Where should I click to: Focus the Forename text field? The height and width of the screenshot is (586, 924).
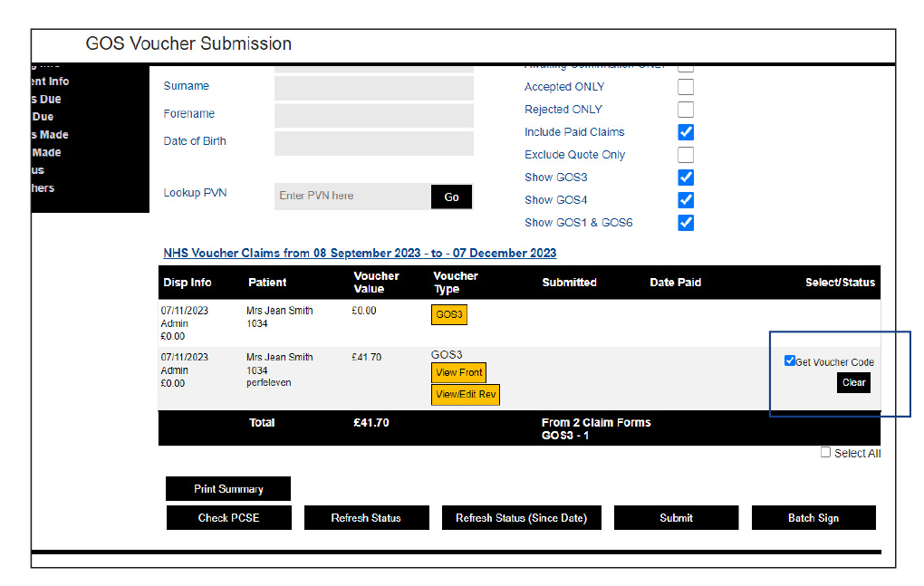[x=373, y=115]
